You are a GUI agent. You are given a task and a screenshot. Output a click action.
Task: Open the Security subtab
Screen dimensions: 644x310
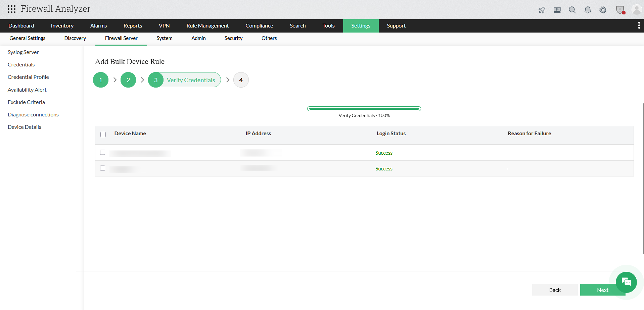pyautogui.click(x=233, y=38)
